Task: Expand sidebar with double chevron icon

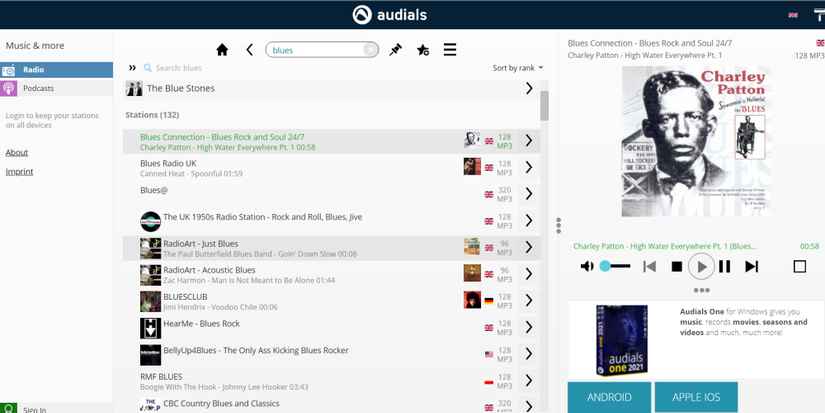Action: [132, 68]
